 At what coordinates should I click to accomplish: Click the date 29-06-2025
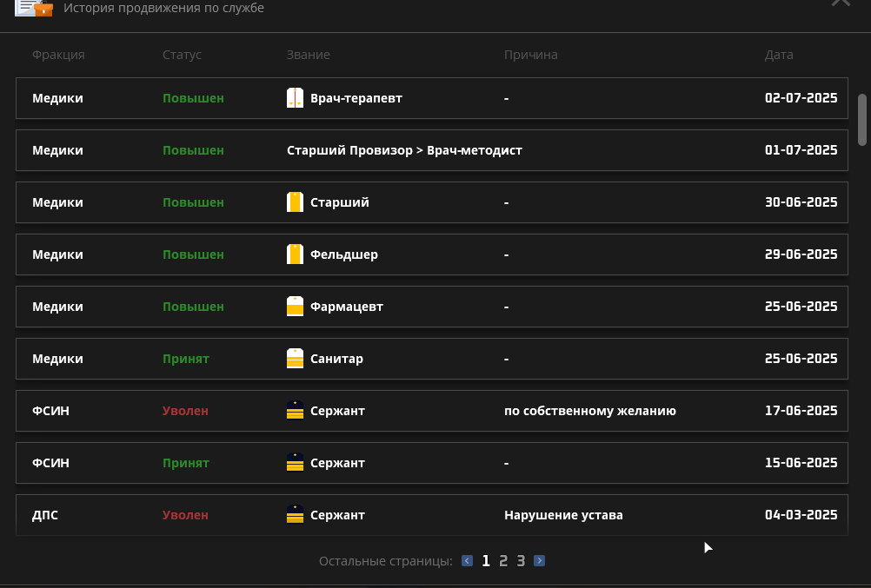coord(801,254)
